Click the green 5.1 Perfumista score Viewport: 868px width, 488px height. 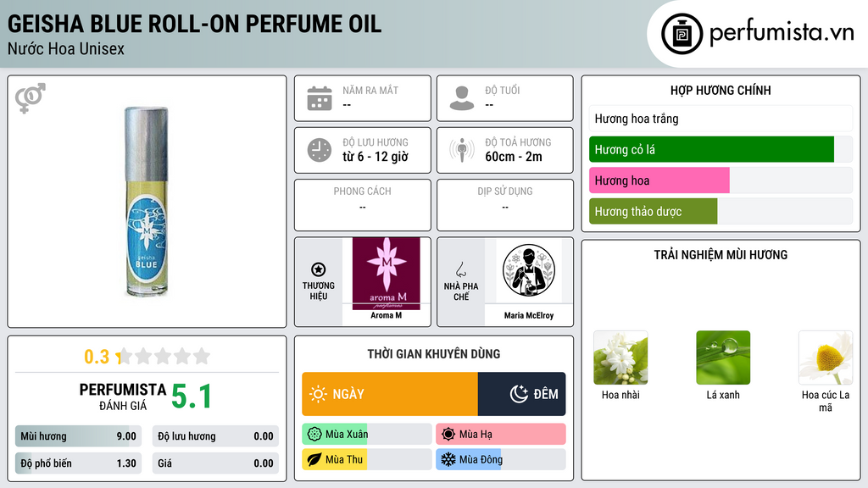(192, 396)
